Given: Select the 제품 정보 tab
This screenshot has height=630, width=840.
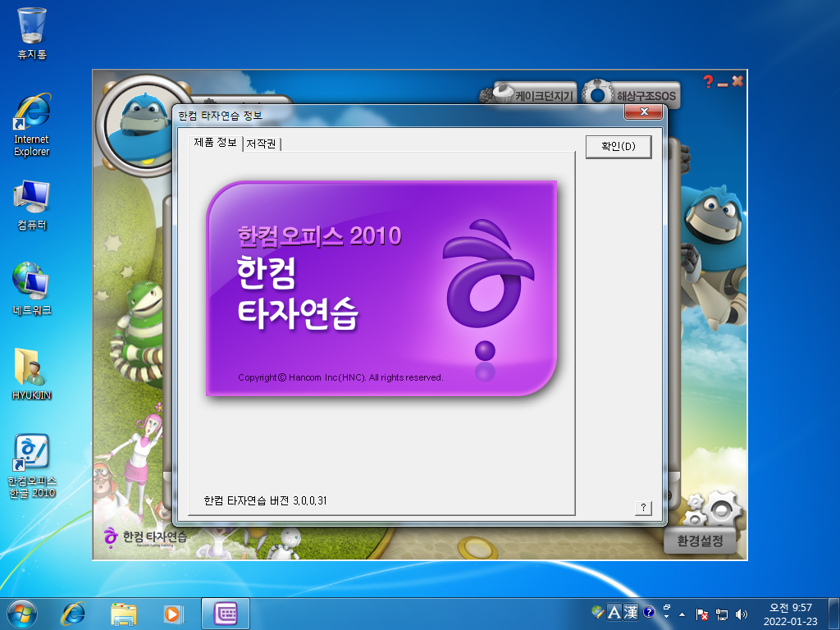Looking at the screenshot, I should [x=216, y=143].
